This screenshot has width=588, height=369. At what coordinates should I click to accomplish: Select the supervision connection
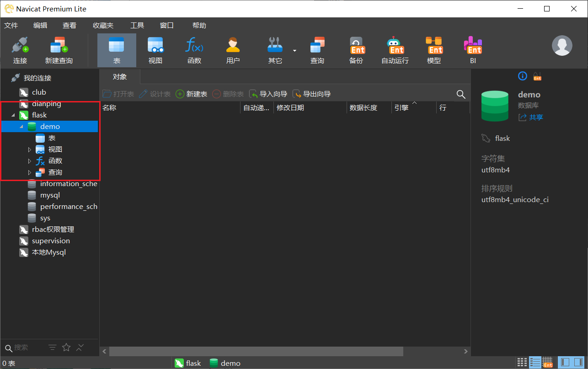(51, 241)
